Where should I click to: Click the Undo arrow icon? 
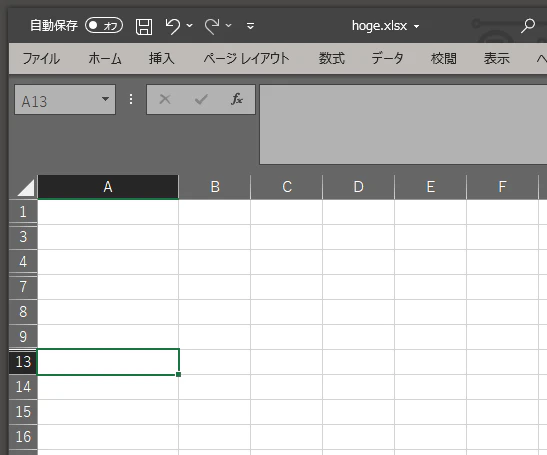coord(173,26)
